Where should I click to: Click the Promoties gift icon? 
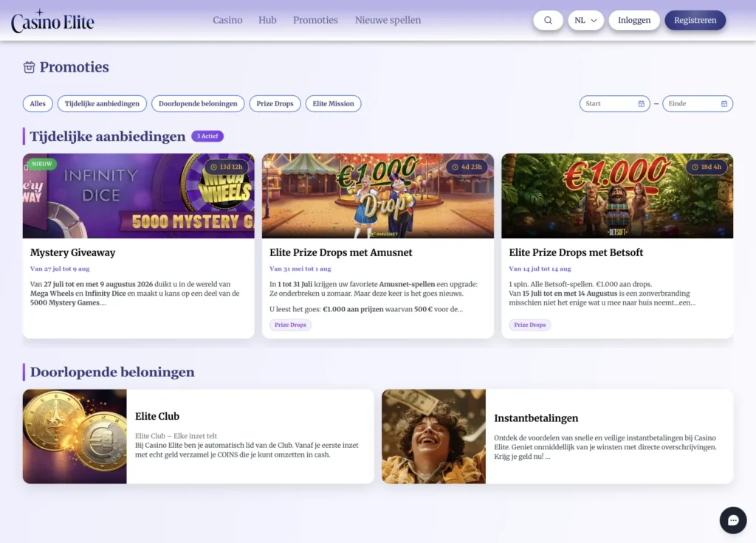pos(29,67)
